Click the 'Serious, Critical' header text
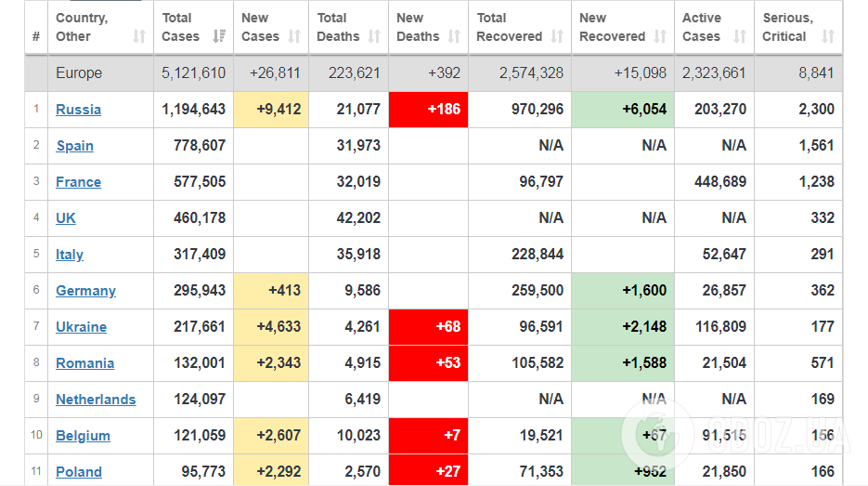The image size is (868, 486). (788, 27)
